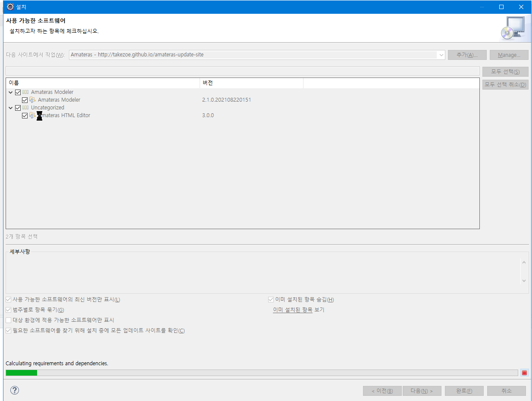Click details panel scroll up arrow
532x401 pixels.
[x=524, y=262]
